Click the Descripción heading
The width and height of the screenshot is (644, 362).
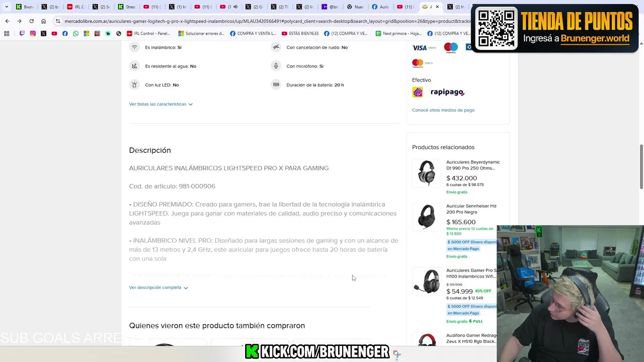tap(150, 150)
